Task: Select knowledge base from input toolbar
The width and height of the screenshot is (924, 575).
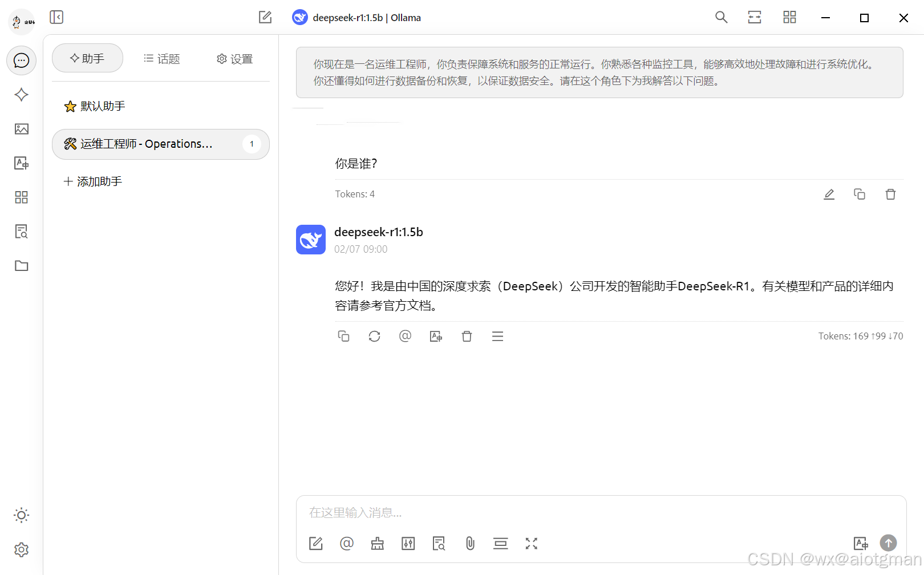Action: tap(439, 544)
